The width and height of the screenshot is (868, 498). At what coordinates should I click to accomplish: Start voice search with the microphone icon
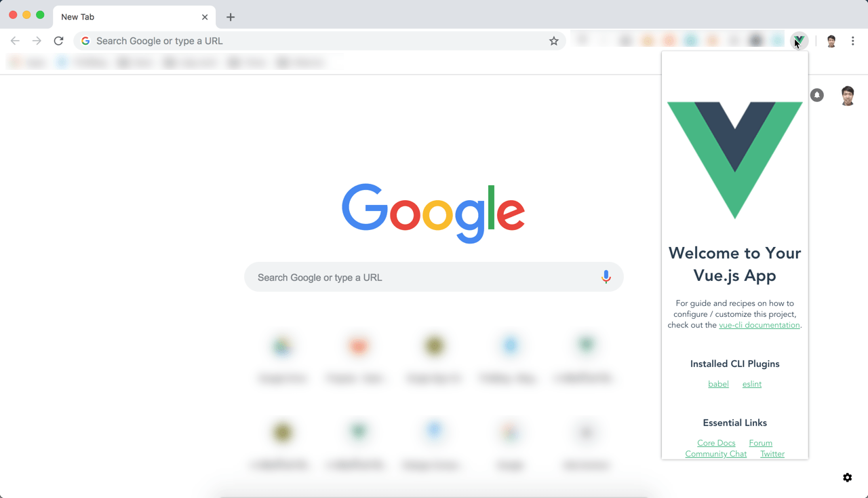click(606, 277)
